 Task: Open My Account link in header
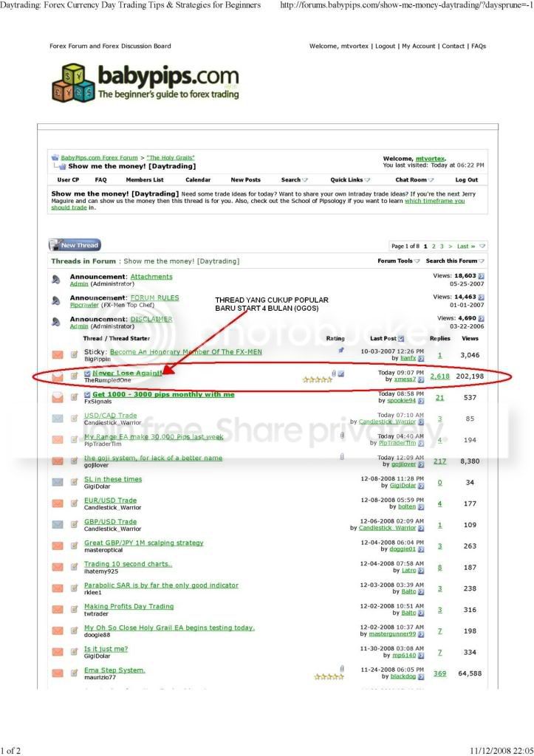click(419, 47)
